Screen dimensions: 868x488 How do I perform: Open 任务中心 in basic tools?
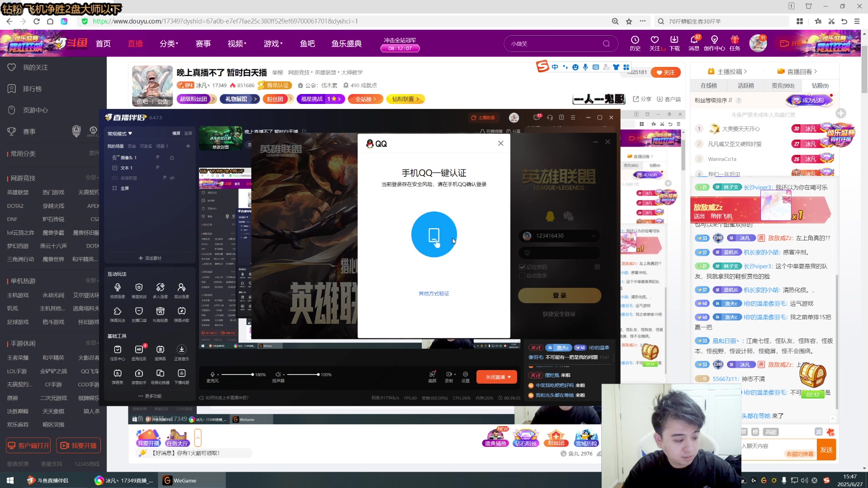[118, 352]
